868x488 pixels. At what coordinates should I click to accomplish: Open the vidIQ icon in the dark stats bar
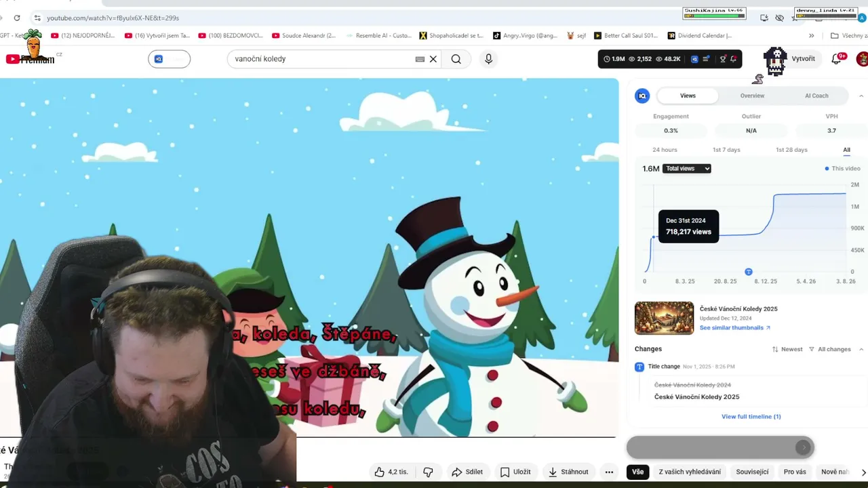click(x=694, y=59)
